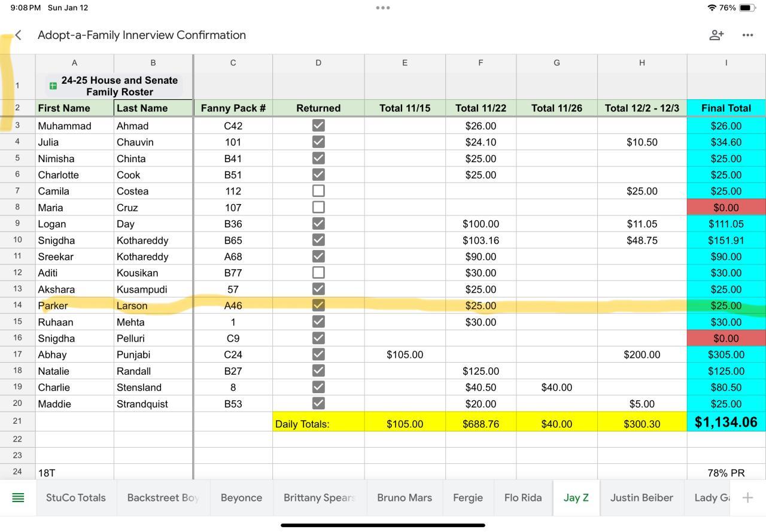Viewport: 766px width, 532px height.
Task: Select row 14 header number
Action: point(17,305)
